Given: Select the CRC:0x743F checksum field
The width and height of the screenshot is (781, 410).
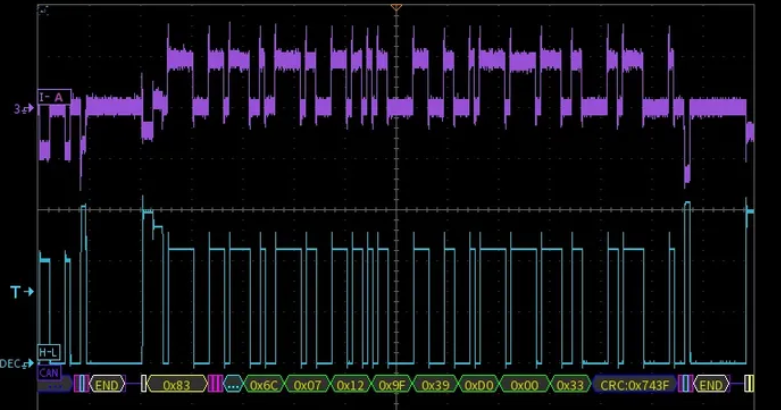Looking at the screenshot, I should (x=634, y=384).
